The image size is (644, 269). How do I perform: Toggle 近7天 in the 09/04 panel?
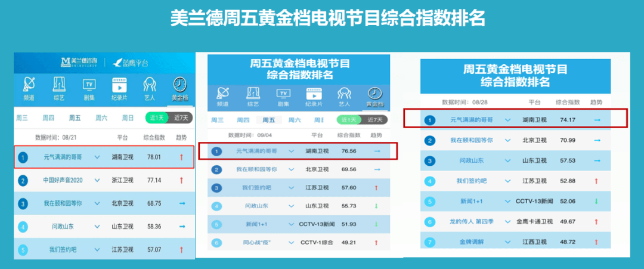(375, 120)
